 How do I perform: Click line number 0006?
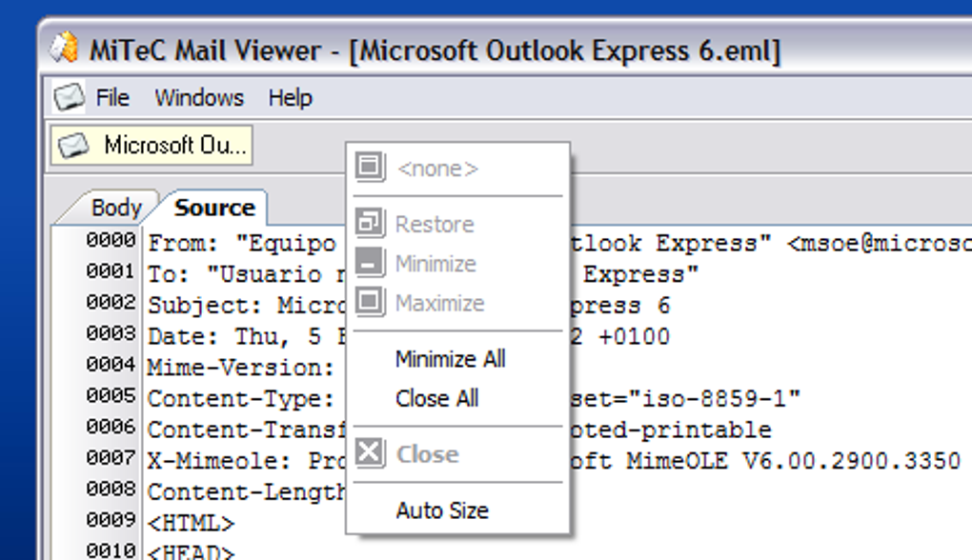point(111,427)
